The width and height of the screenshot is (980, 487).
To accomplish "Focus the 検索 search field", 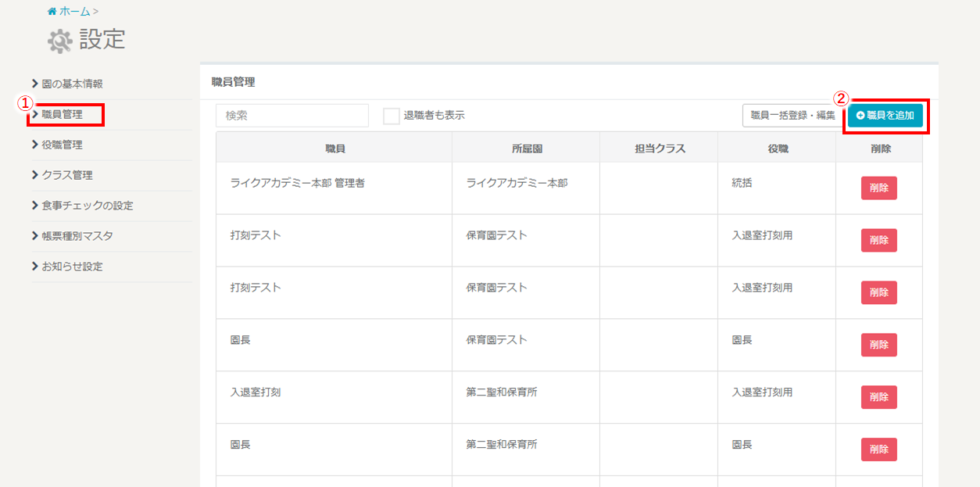I will (291, 116).
